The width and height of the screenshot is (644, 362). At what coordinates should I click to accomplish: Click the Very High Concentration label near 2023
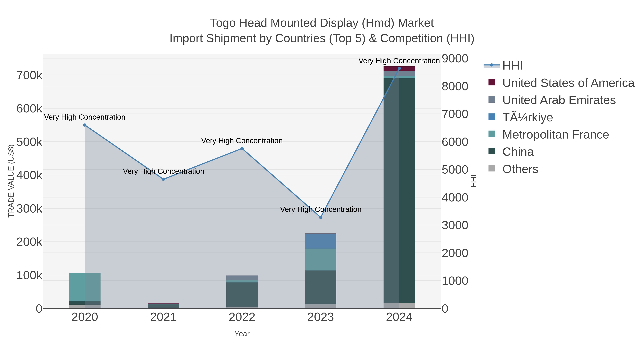tap(321, 209)
